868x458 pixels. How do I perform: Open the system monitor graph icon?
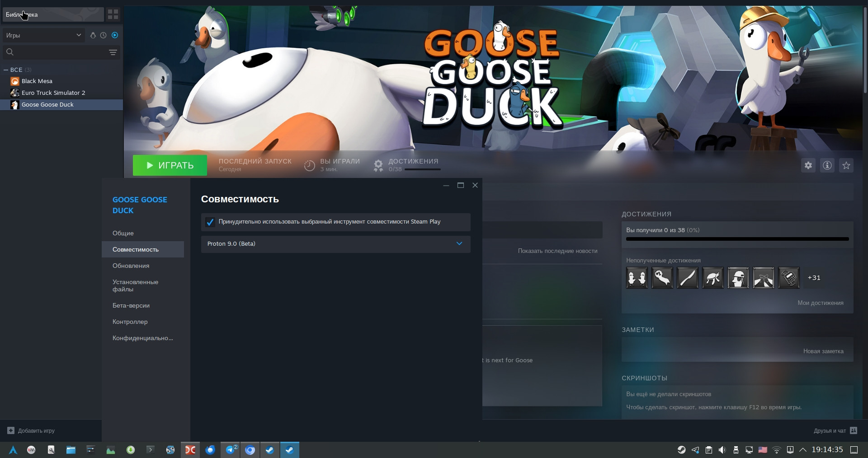pyautogui.click(x=111, y=450)
